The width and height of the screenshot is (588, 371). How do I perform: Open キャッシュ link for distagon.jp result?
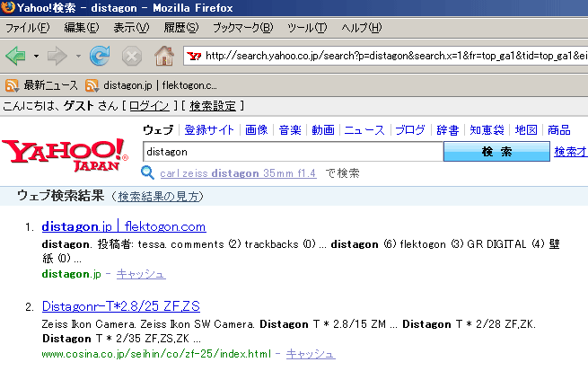[x=141, y=274]
